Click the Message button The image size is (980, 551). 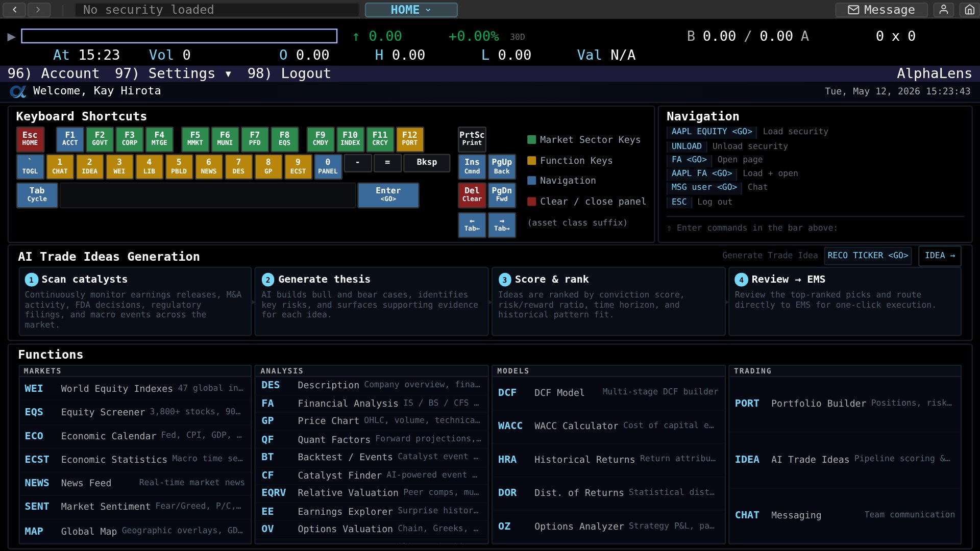point(881,10)
